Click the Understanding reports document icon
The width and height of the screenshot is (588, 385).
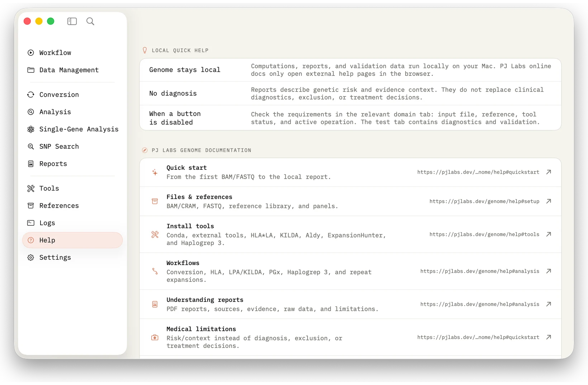(155, 304)
